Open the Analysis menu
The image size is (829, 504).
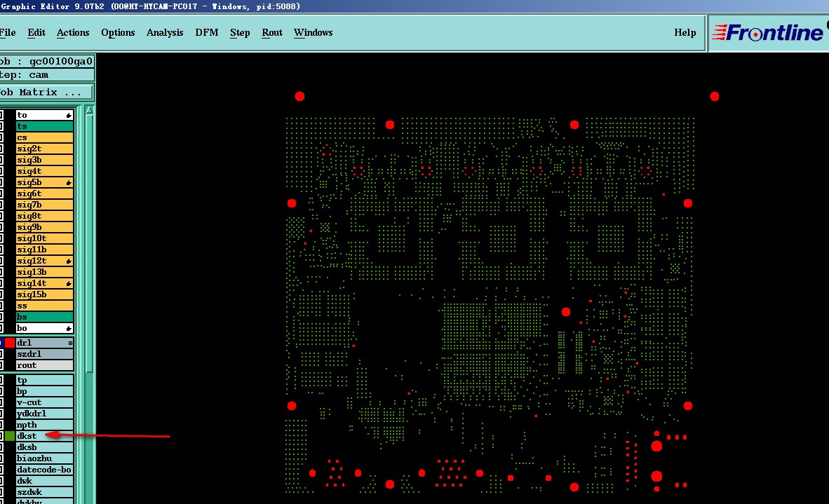[x=165, y=32]
